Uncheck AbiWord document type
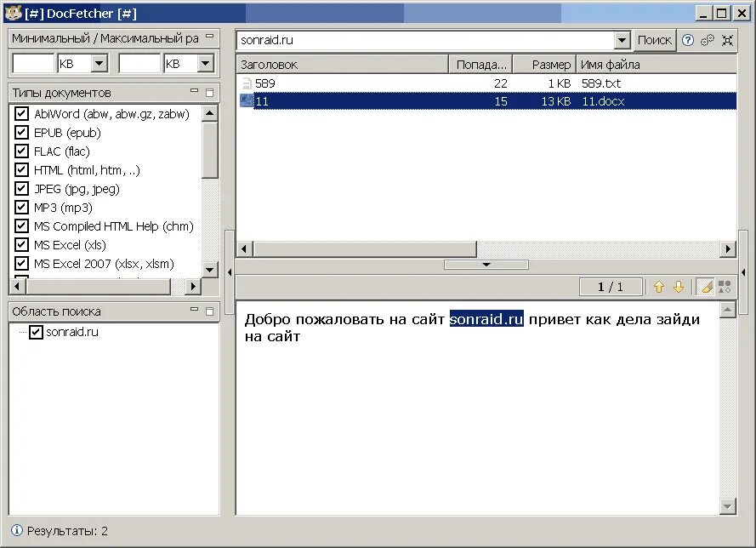Image resolution: width=756 pixels, height=548 pixels. pos(21,113)
